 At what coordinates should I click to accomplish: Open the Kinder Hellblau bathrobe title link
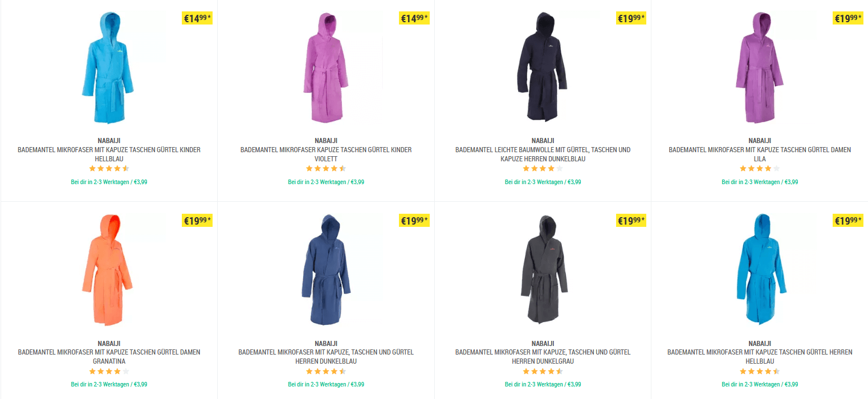(x=109, y=154)
